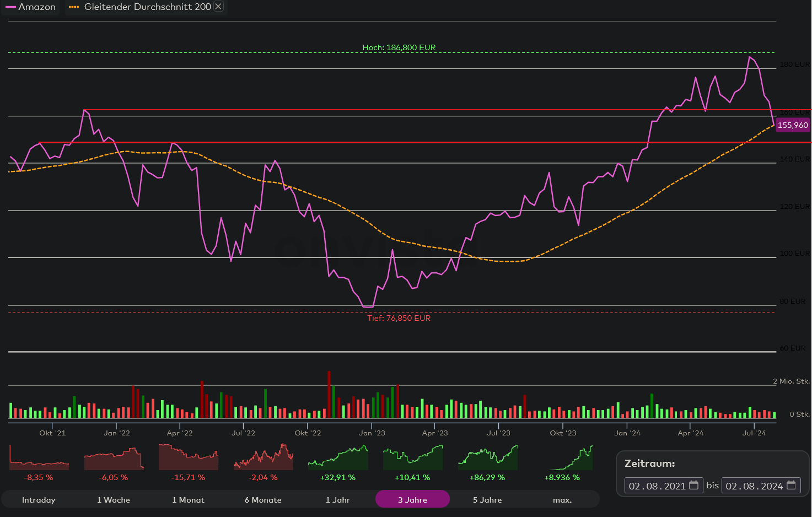
Task: Open the +8.936 % max thumbnail chart
Action: 562,458
